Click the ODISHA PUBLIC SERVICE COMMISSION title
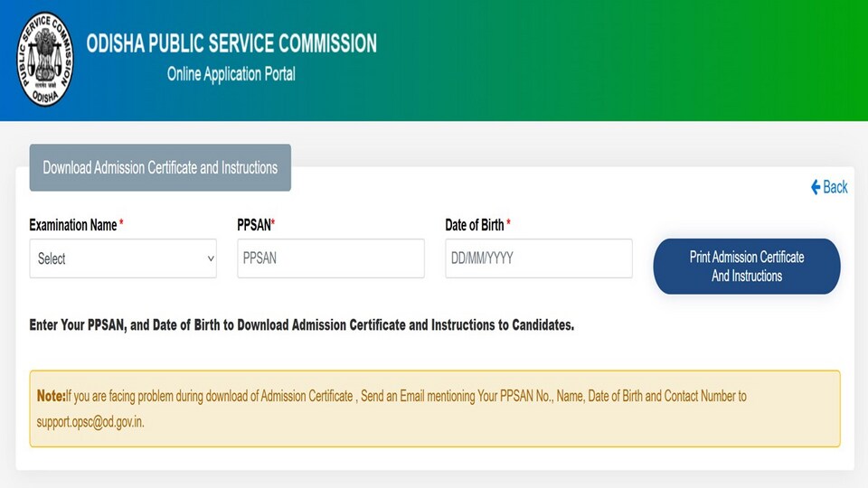Viewport: 868px width, 488px height. tap(231, 43)
